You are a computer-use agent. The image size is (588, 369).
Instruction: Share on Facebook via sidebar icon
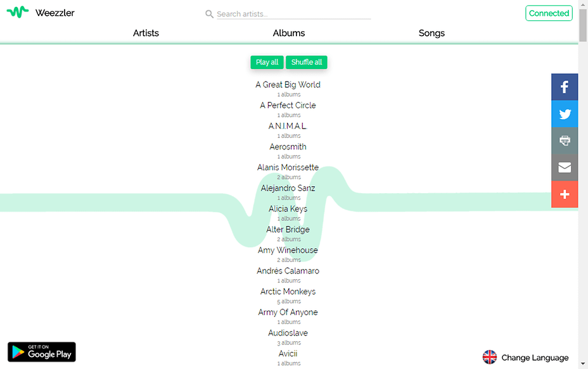tap(565, 87)
